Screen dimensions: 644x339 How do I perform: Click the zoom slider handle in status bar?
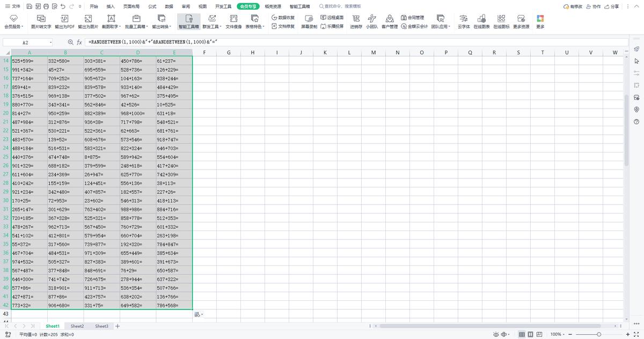[599, 334]
